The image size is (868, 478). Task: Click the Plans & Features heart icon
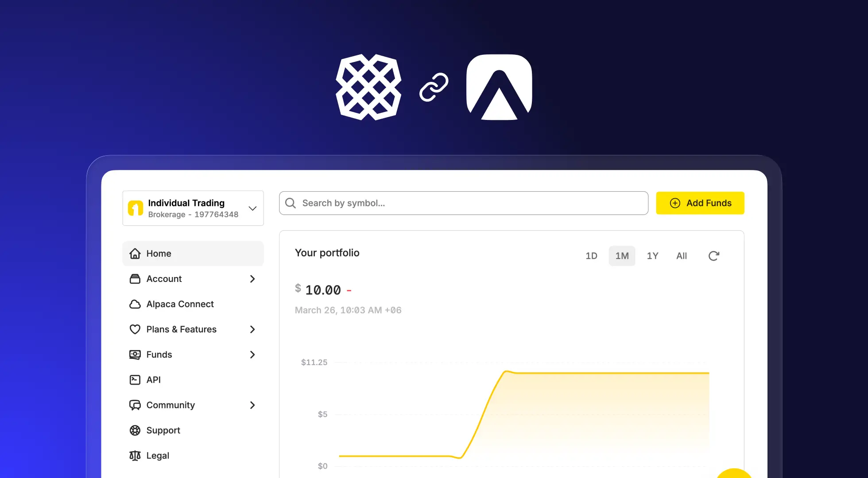point(135,329)
